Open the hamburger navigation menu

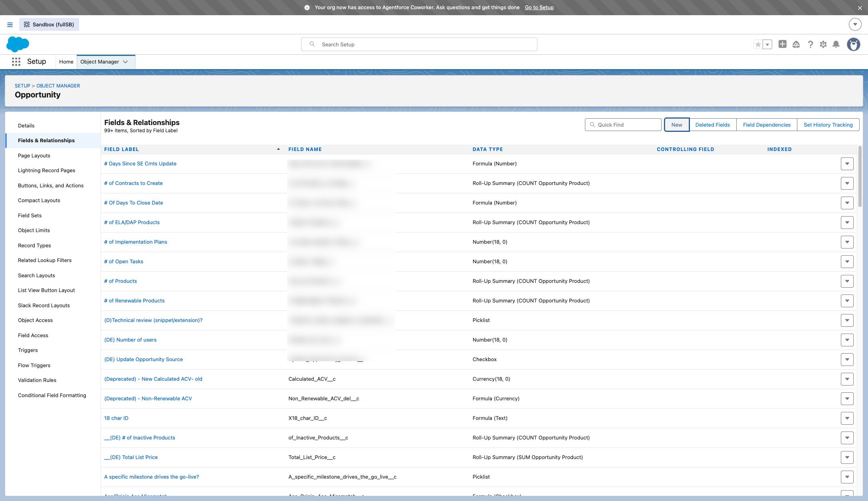[x=10, y=25]
